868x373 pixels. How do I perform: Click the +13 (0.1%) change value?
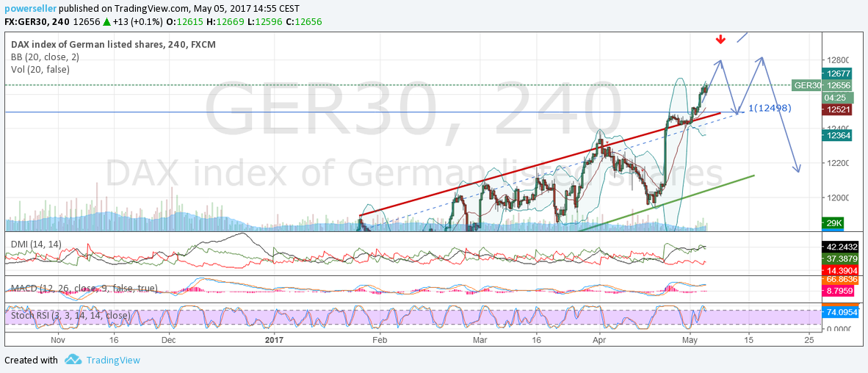pos(137,22)
